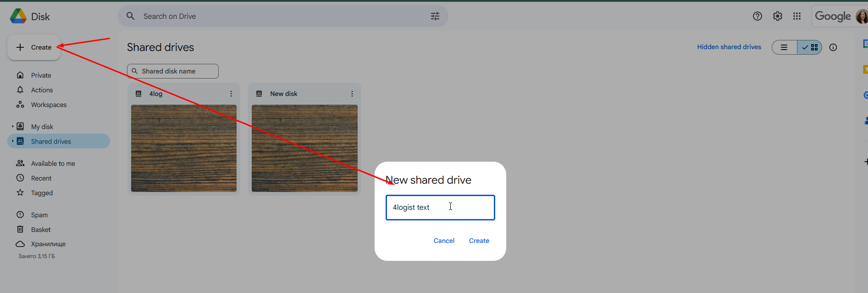Click the shared drive name text field
868x293 pixels.
[440, 208]
